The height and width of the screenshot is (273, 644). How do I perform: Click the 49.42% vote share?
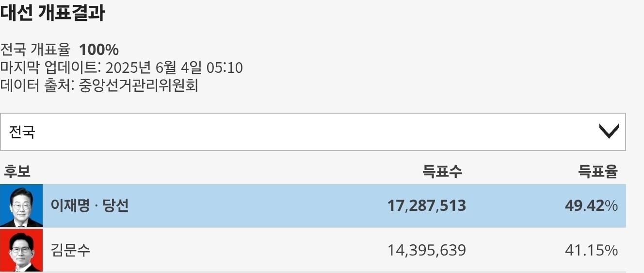591,206
